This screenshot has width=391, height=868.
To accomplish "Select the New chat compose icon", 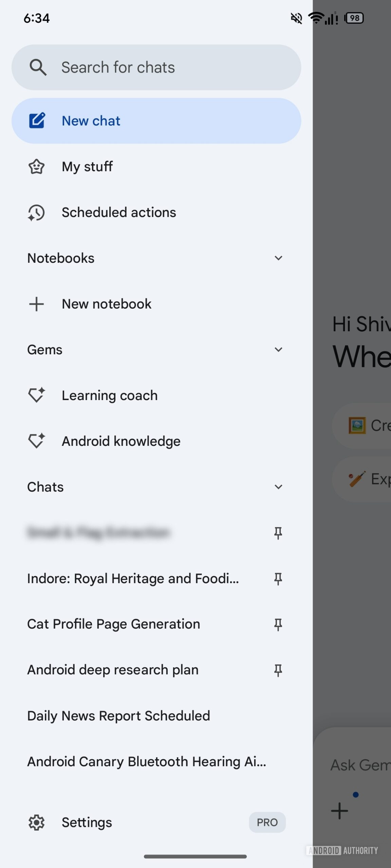I will click(x=36, y=121).
